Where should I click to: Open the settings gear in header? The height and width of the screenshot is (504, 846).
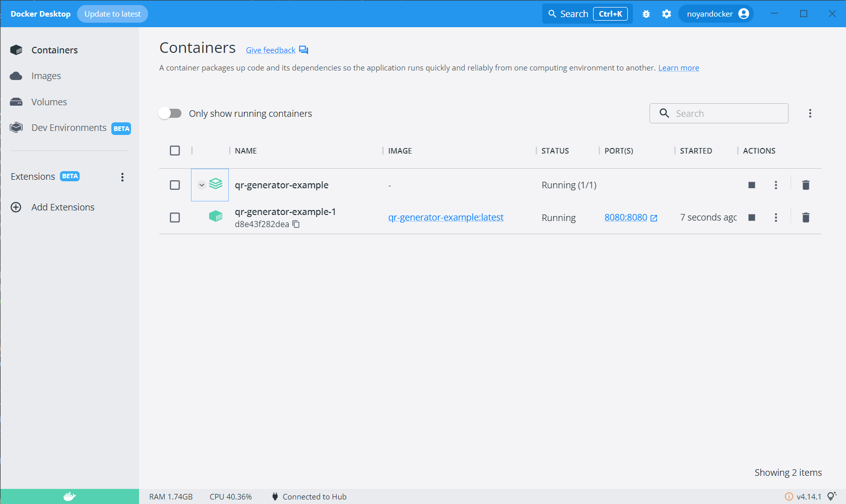click(x=667, y=14)
